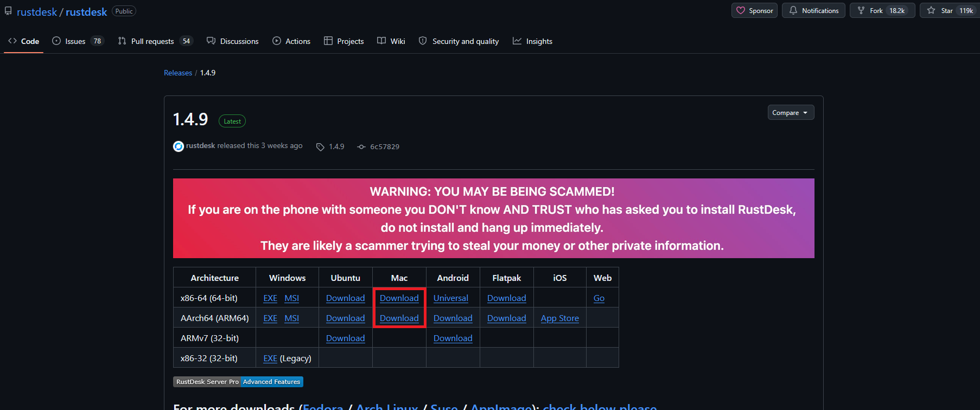View the Insights tab
Viewport: 980px width, 410px height.
point(533,41)
